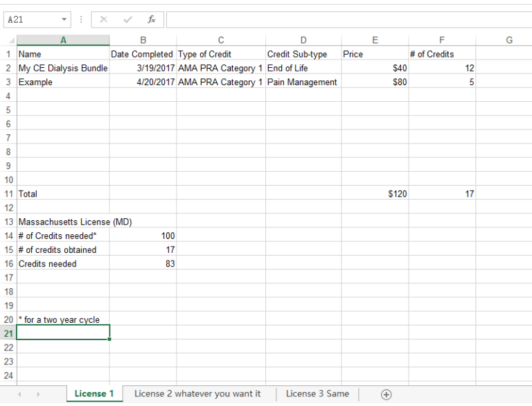Select the total price cell showing $120
Viewport: 532px width, 406px height.
(x=375, y=194)
